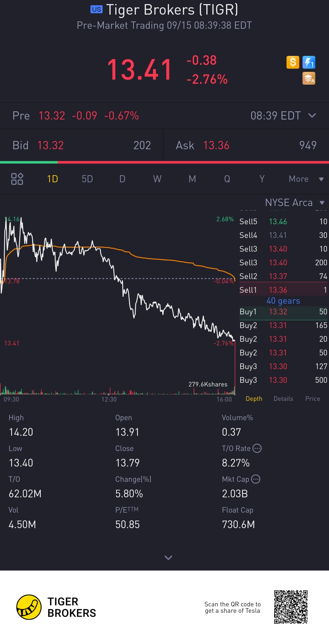Switch to the Q quarterly chart
The image size is (329, 644).
(x=227, y=179)
